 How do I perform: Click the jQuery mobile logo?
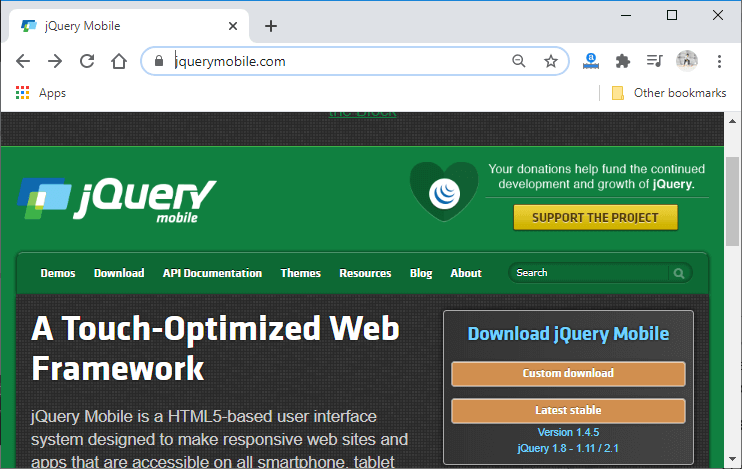pos(116,199)
